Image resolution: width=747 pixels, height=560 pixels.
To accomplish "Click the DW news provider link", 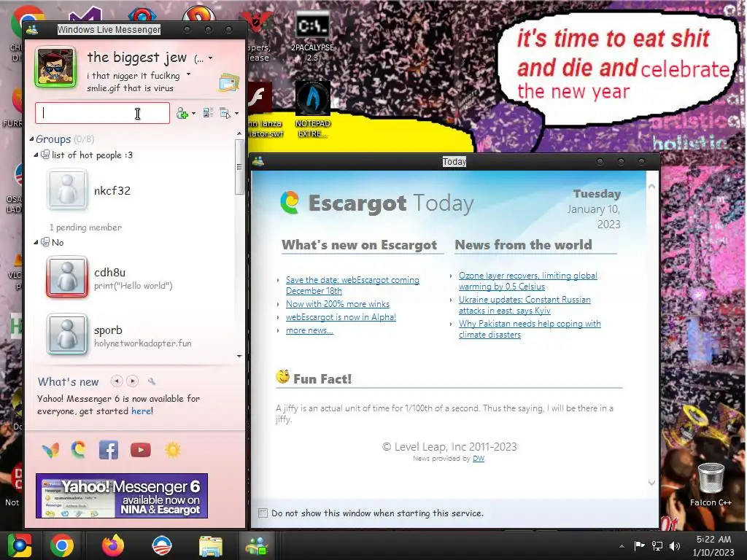I will [479, 459].
